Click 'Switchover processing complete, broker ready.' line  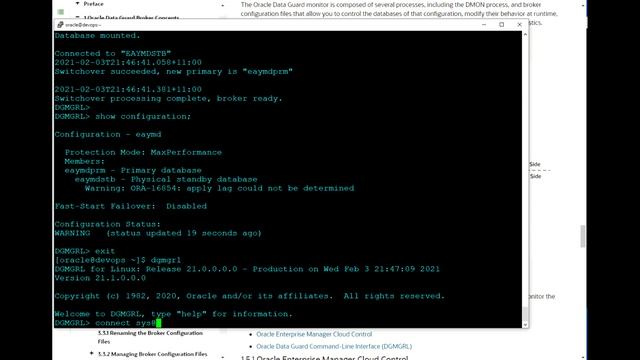tap(168, 98)
